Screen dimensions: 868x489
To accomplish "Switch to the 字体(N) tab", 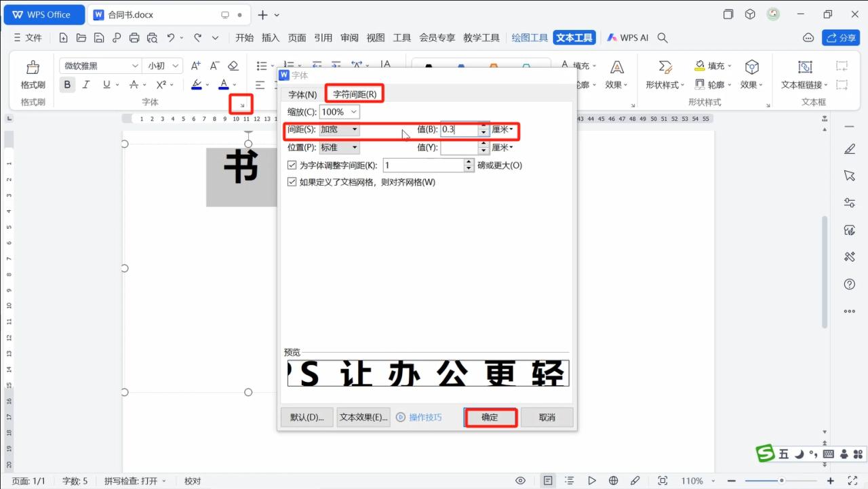I will [302, 94].
